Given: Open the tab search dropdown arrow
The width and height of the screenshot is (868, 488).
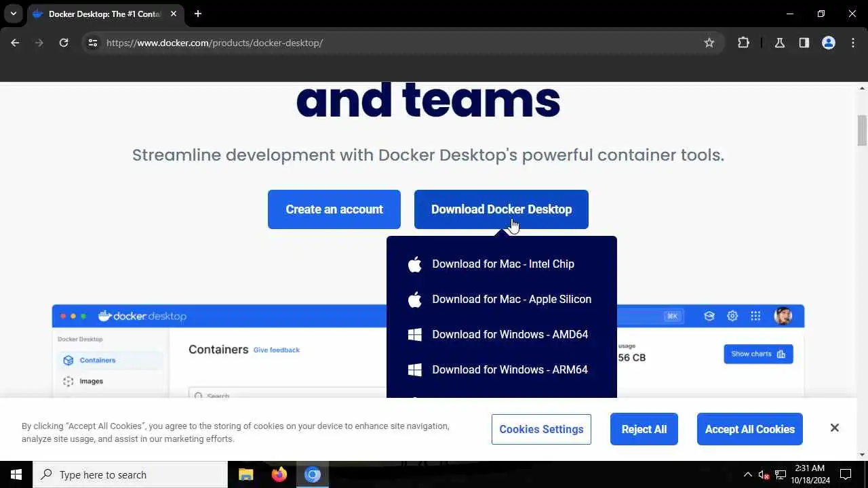Looking at the screenshot, I should pyautogui.click(x=13, y=14).
